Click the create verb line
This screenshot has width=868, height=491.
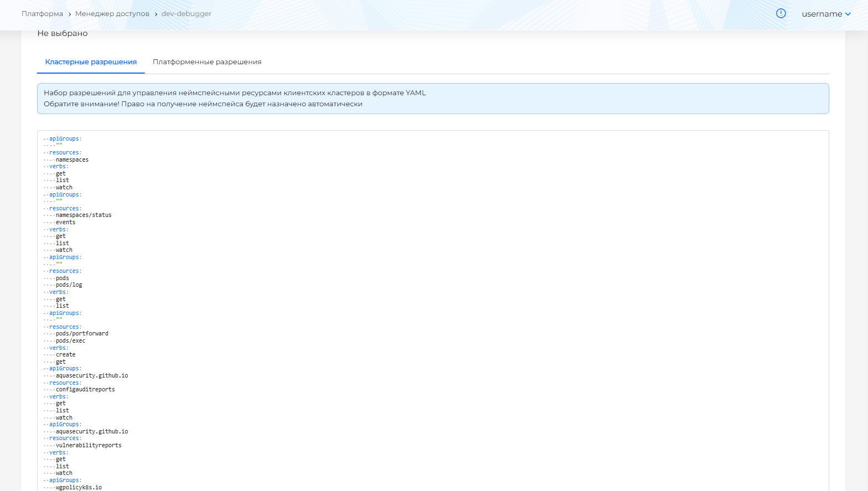pyautogui.click(x=65, y=355)
